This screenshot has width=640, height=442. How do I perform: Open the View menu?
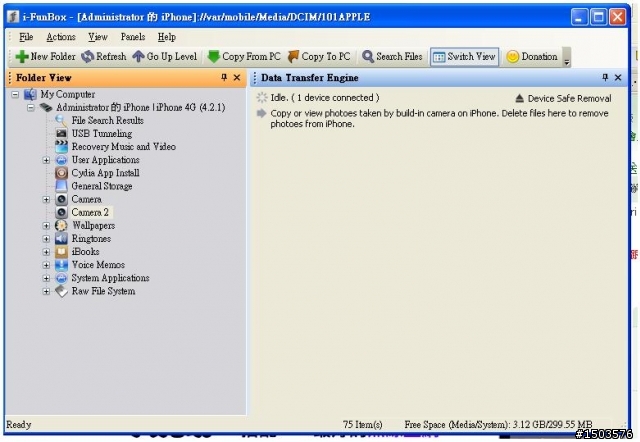tap(98, 37)
